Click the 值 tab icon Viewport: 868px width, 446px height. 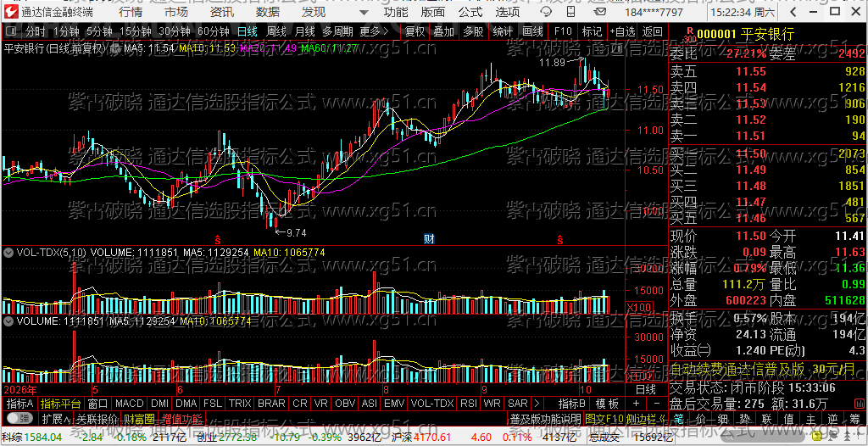point(788,418)
